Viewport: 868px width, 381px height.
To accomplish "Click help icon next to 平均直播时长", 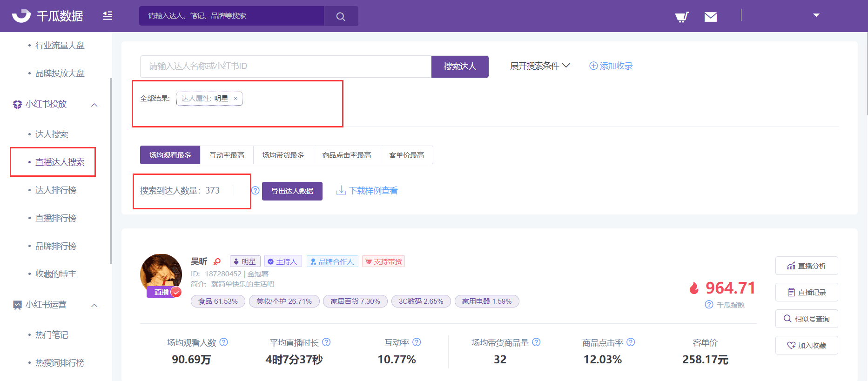I will pyautogui.click(x=326, y=342).
